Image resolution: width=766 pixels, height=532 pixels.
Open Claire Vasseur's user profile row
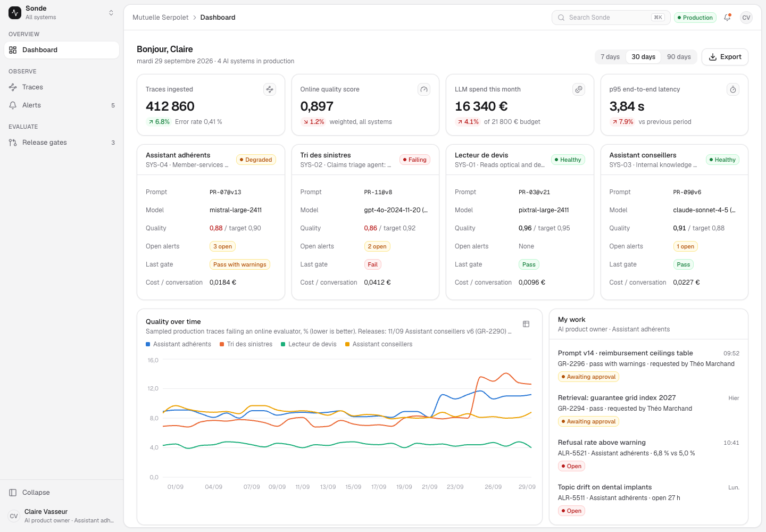pos(62,516)
